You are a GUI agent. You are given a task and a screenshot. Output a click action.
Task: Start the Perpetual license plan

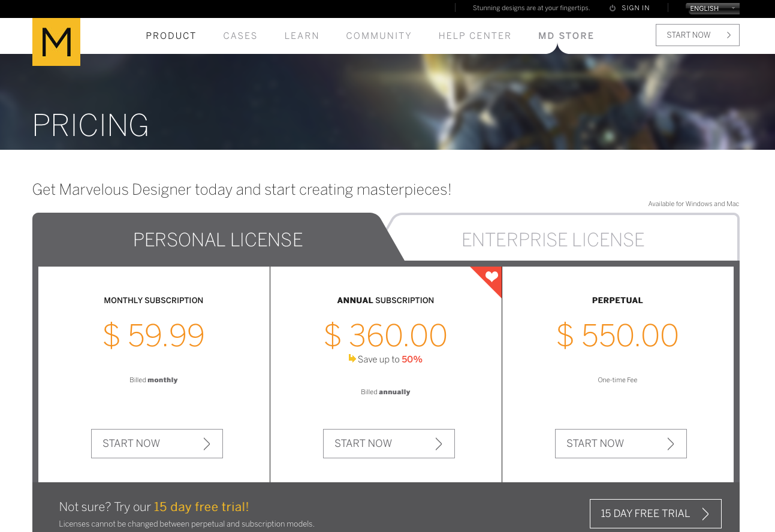coord(621,444)
